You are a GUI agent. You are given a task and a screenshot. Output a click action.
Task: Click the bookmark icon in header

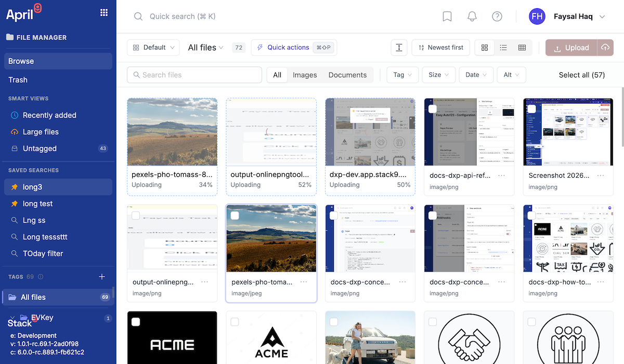[x=447, y=17]
